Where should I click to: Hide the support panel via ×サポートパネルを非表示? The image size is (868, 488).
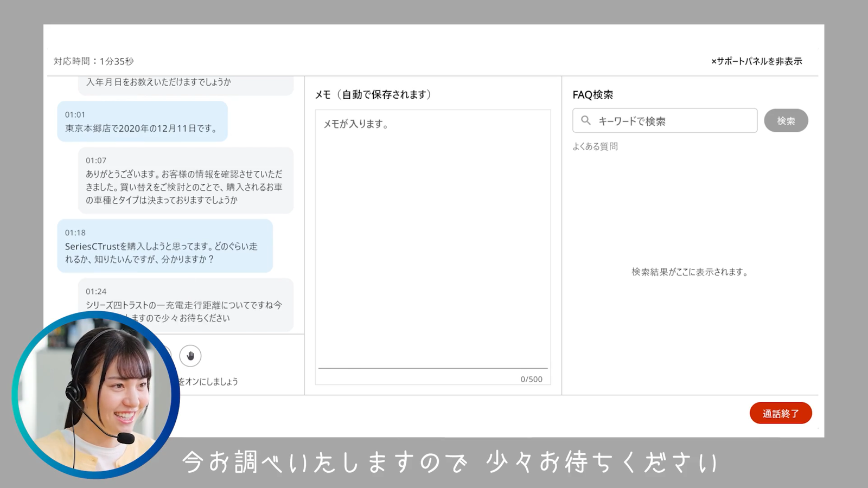(x=756, y=61)
